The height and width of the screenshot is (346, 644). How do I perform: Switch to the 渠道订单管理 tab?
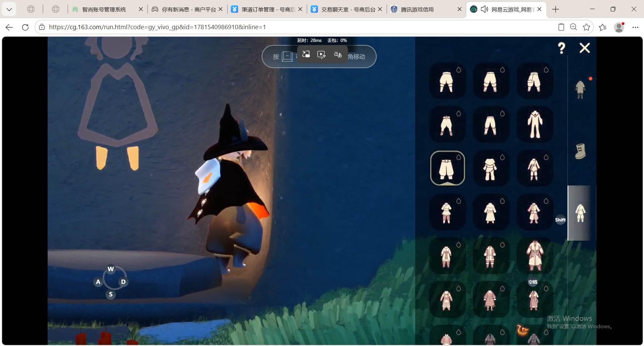(267, 9)
